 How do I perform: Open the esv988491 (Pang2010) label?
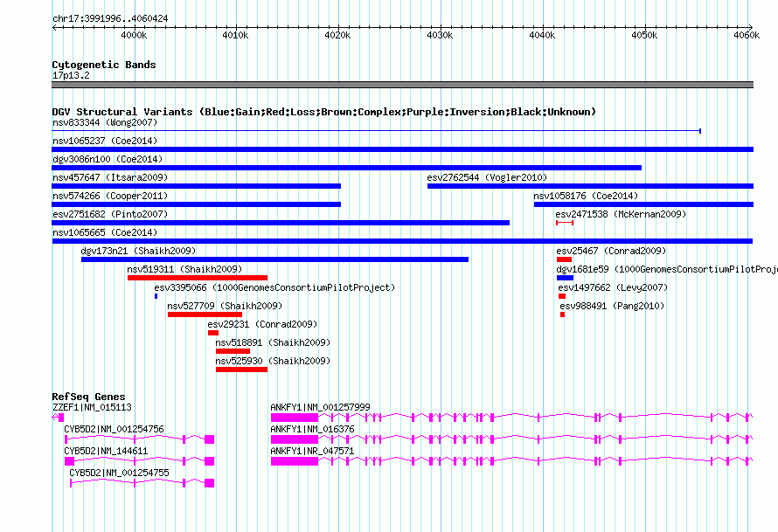click(612, 306)
